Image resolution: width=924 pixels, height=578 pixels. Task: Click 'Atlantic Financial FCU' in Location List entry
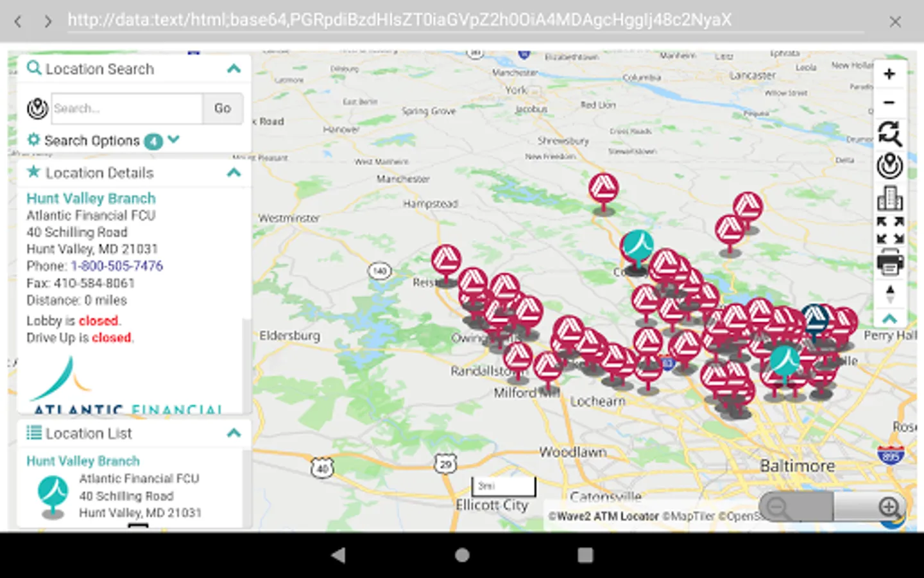tap(139, 478)
